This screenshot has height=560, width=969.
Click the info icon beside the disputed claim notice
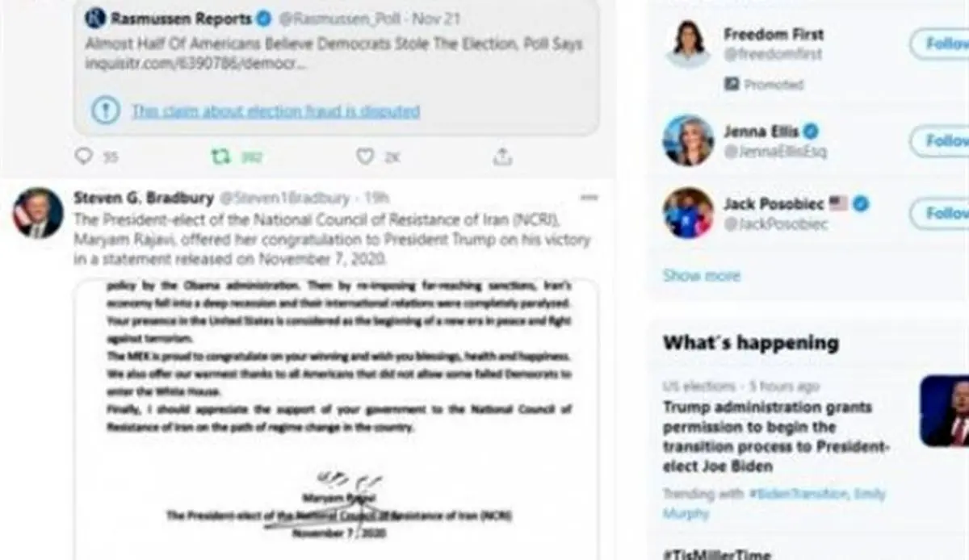point(105,111)
